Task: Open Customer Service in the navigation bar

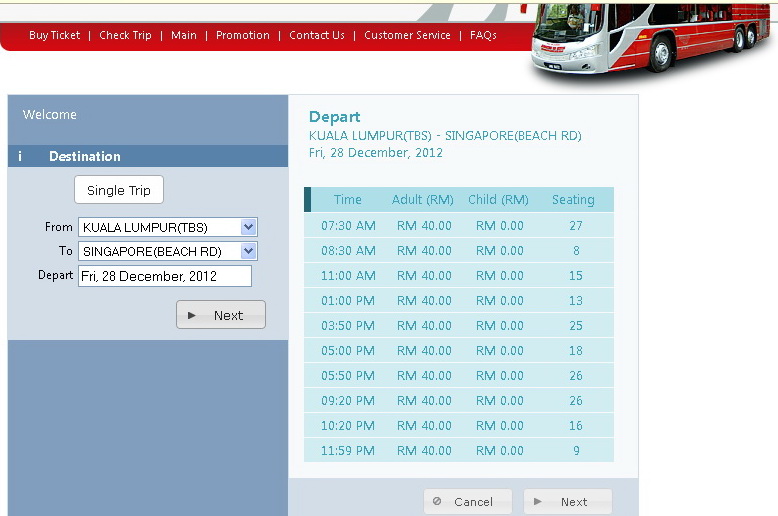Action: [x=407, y=35]
